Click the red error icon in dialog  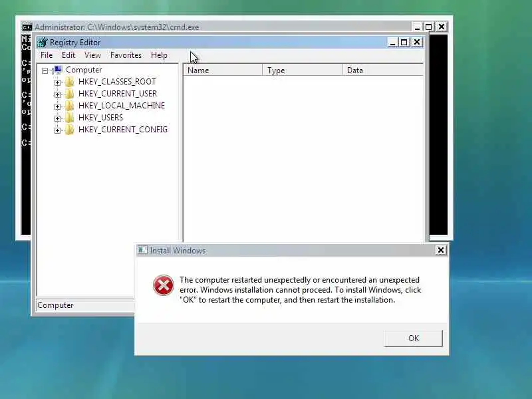pyautogui.click(x=163, y=285)
